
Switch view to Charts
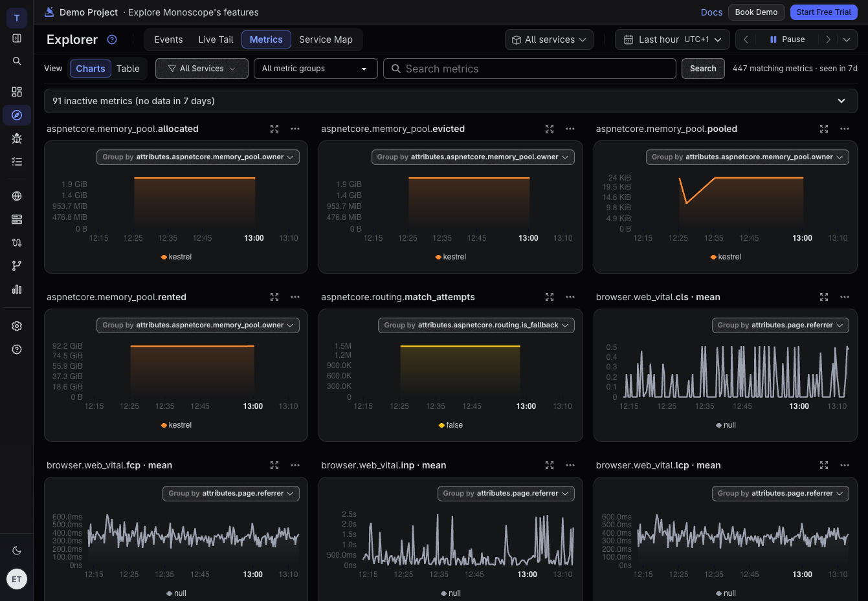[91, 69]
